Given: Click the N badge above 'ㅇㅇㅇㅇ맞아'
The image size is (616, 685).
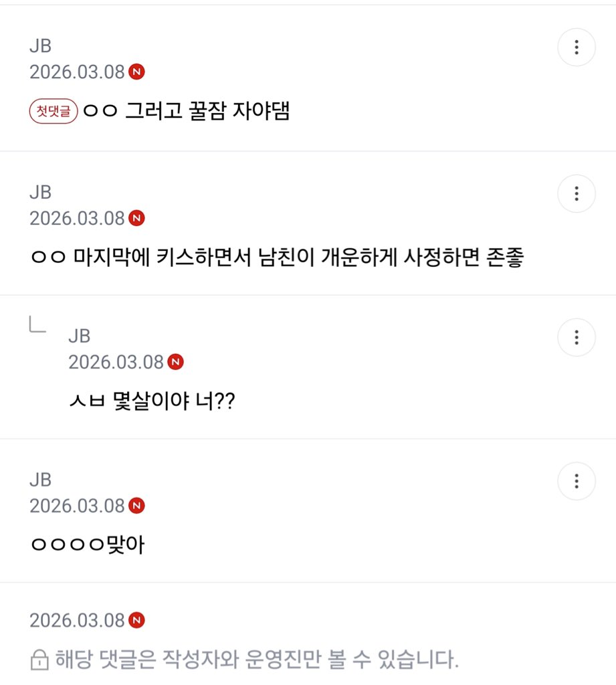Looking at the screenshot, I should click(136, 506).
